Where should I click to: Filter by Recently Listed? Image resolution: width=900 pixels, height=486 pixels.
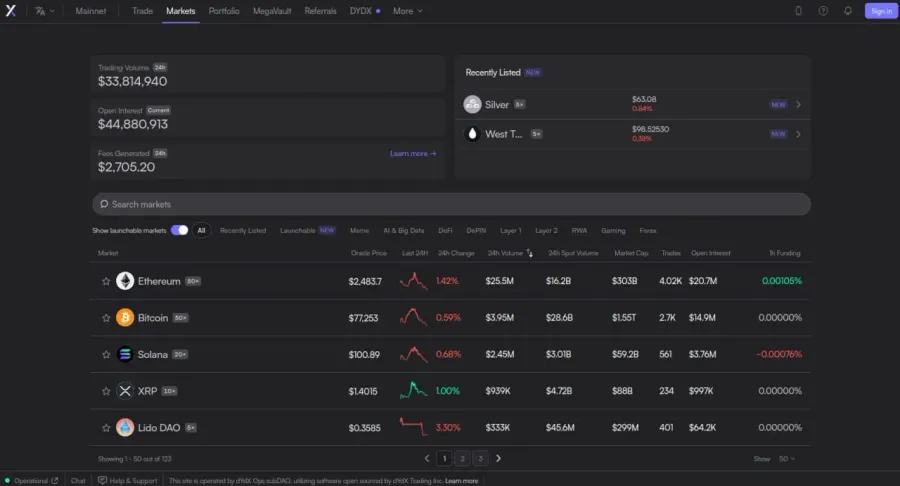pyautogui.click(x=243, y=230)
